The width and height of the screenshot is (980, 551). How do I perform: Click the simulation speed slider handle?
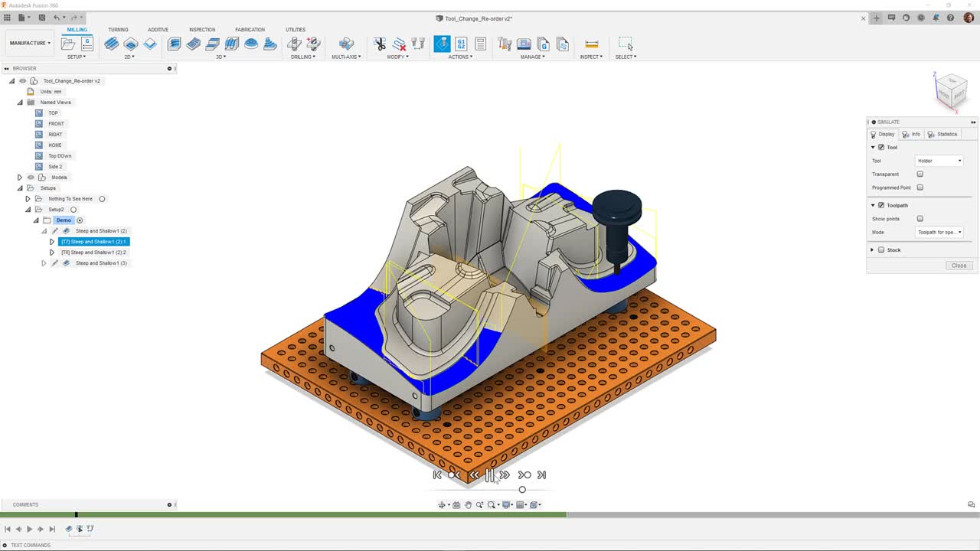pos(522,490)
